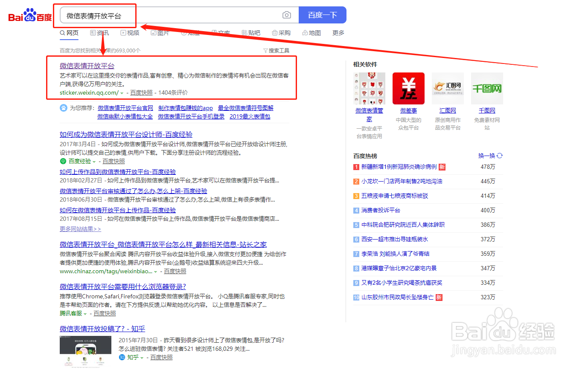
Task: Click the paw icon beside 为您推荐
Action: point(63,108)
